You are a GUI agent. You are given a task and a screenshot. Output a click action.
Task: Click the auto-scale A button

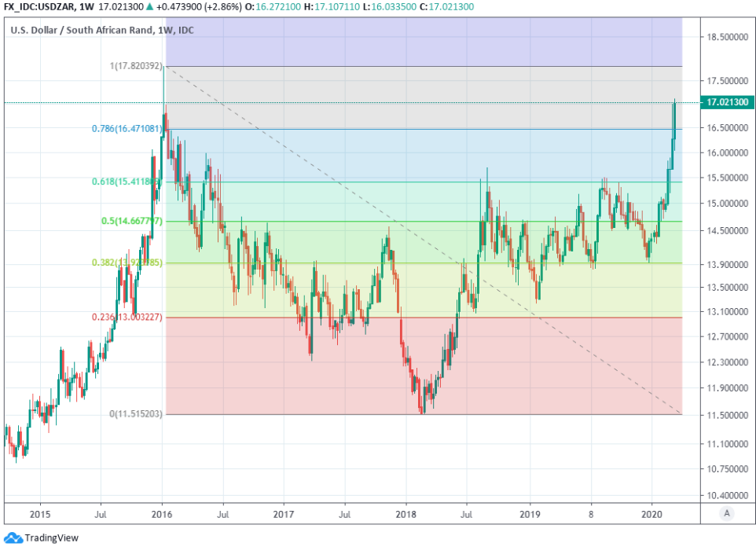(727, 513)
